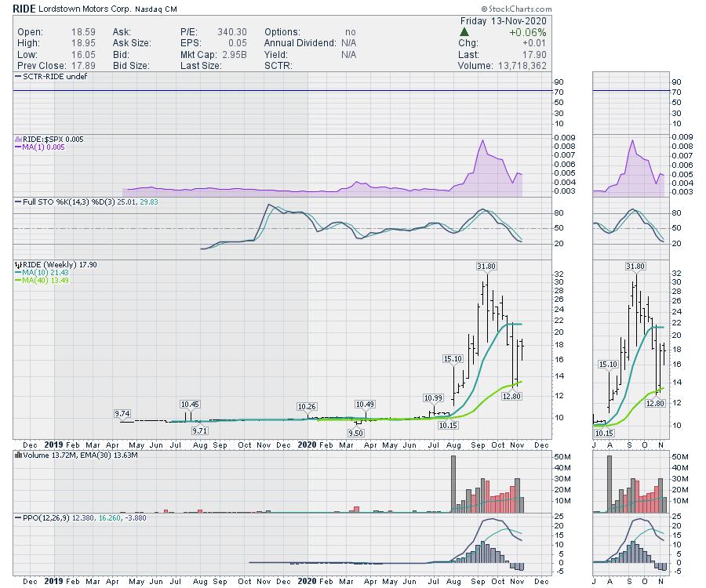Click the Volume histogram legend icon
Viewport: 706px width, 588px height.
(17, 454)
